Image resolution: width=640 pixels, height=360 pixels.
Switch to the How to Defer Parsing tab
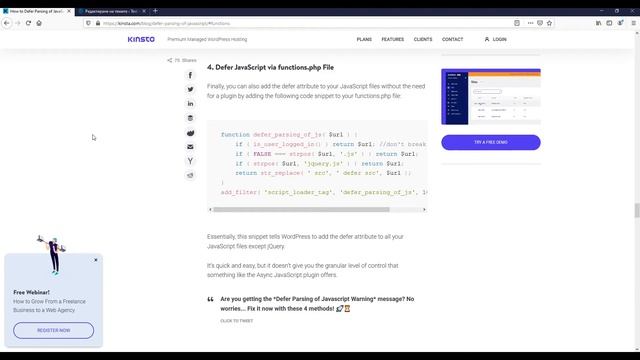37,11
